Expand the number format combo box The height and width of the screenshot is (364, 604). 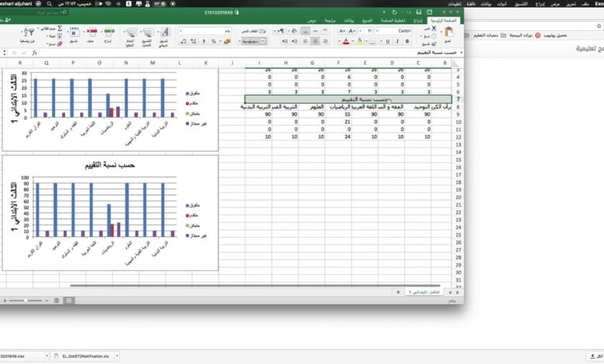click(x=182, y=31)
